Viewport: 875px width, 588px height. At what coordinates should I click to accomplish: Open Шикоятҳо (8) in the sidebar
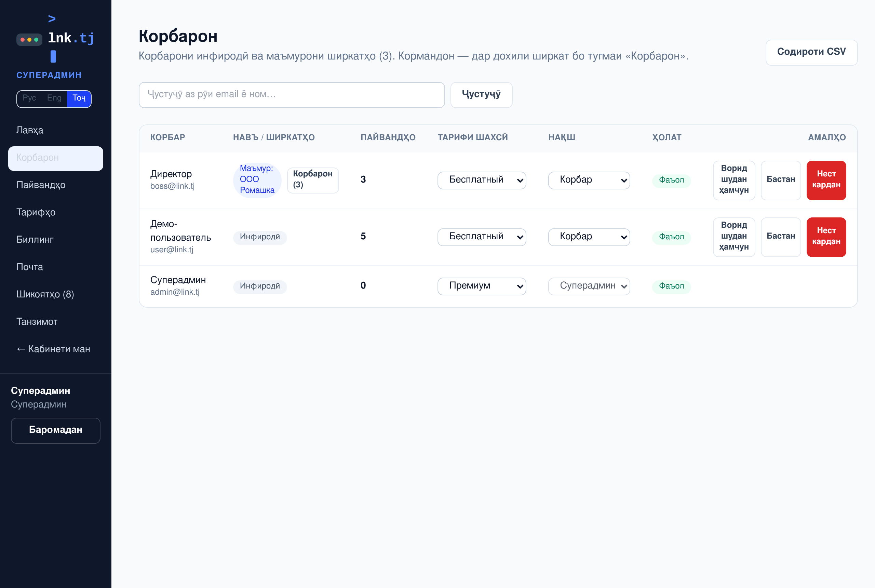[x=55, y=294]
